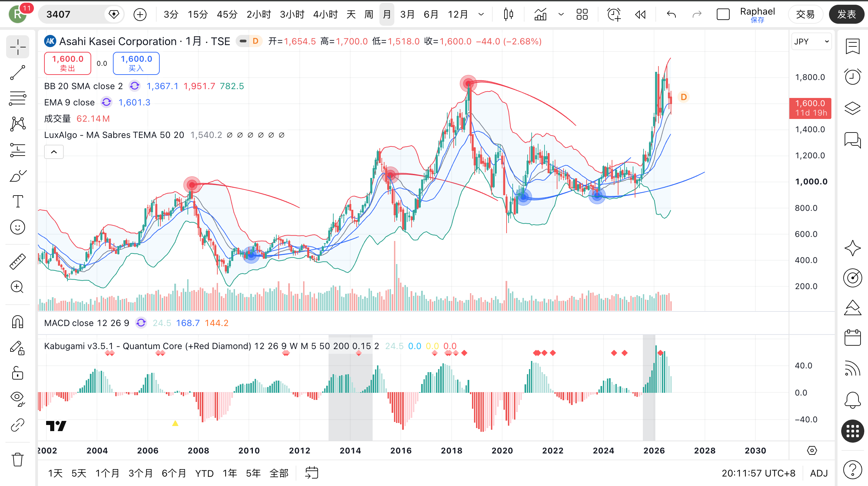Image resolution: width=868 pixels, height=486 pixels.
Task: Activate the zoom in tool
Action: coord(18,287)
